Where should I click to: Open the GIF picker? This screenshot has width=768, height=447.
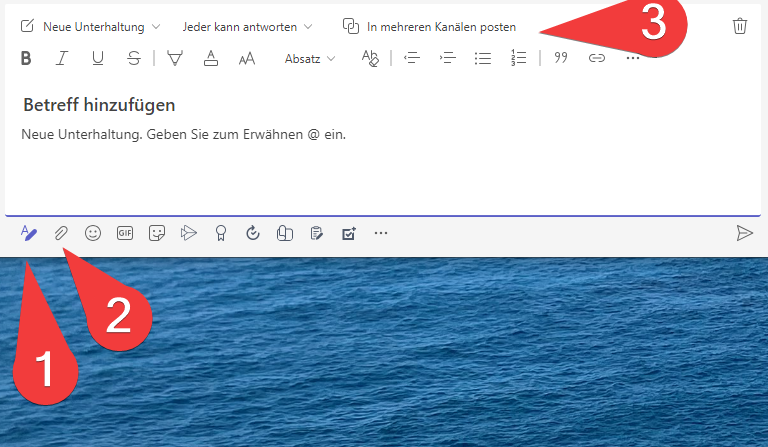point(125,233)
